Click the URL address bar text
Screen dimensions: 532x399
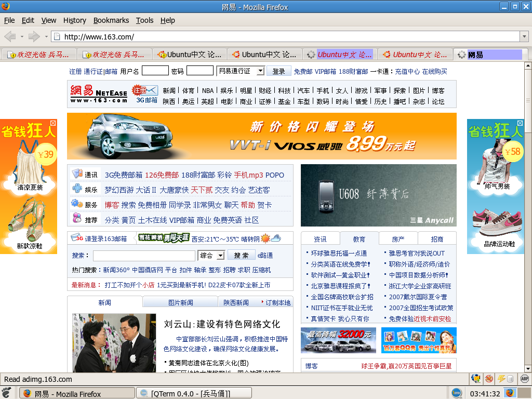(99, 37)
